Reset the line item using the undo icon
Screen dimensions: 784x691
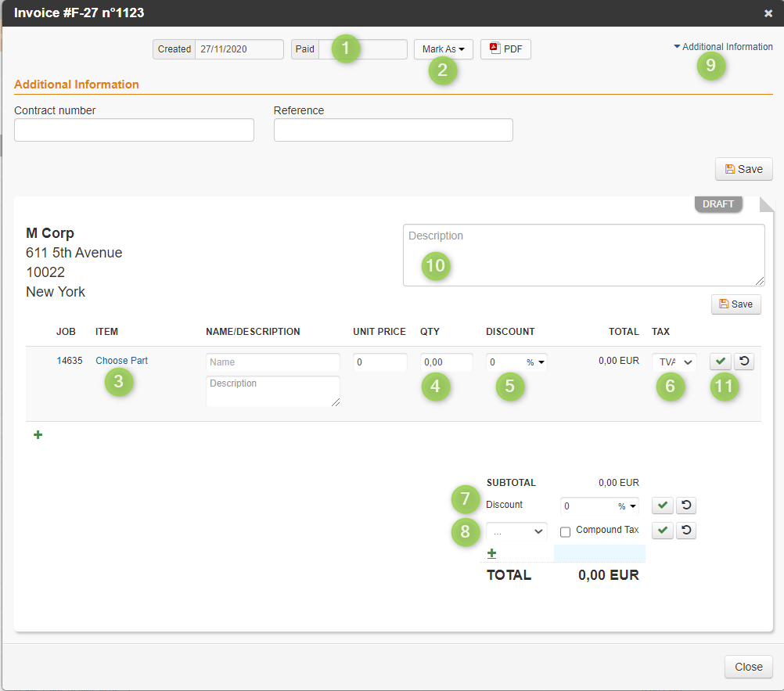coord(743,361)
